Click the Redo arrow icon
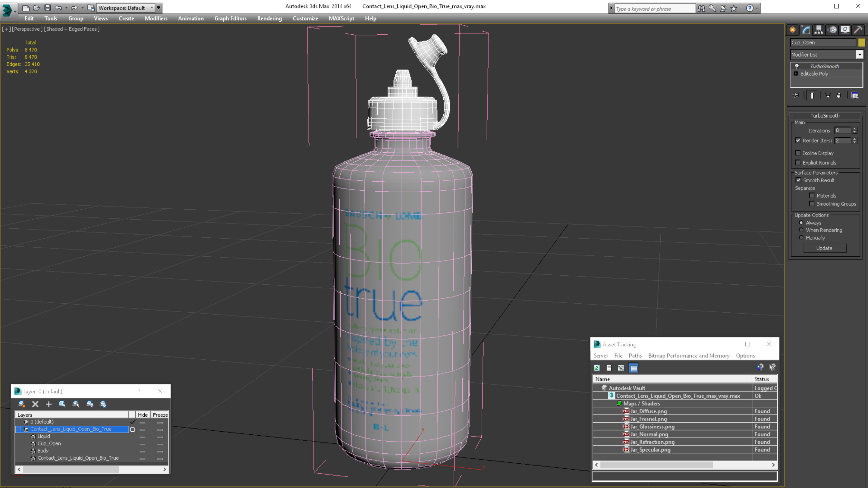 coord(74,8)
